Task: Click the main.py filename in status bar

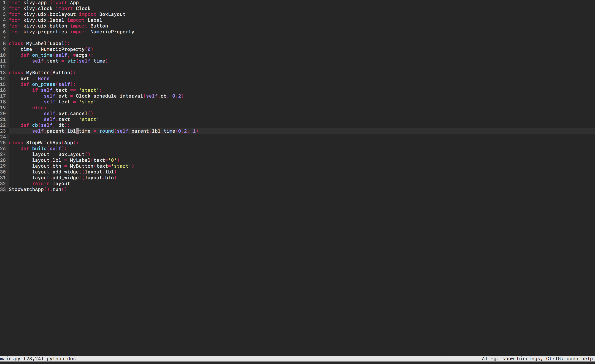Action: (10, 359)
